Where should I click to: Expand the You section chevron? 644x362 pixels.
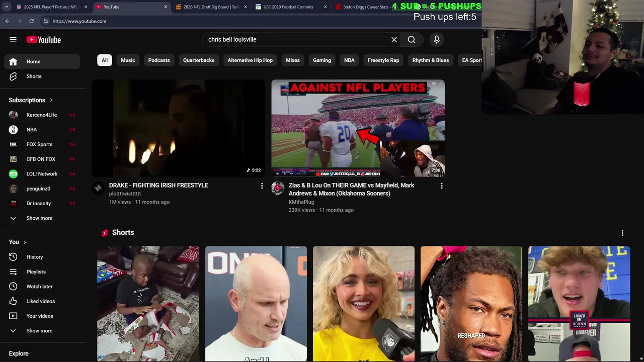24,242
